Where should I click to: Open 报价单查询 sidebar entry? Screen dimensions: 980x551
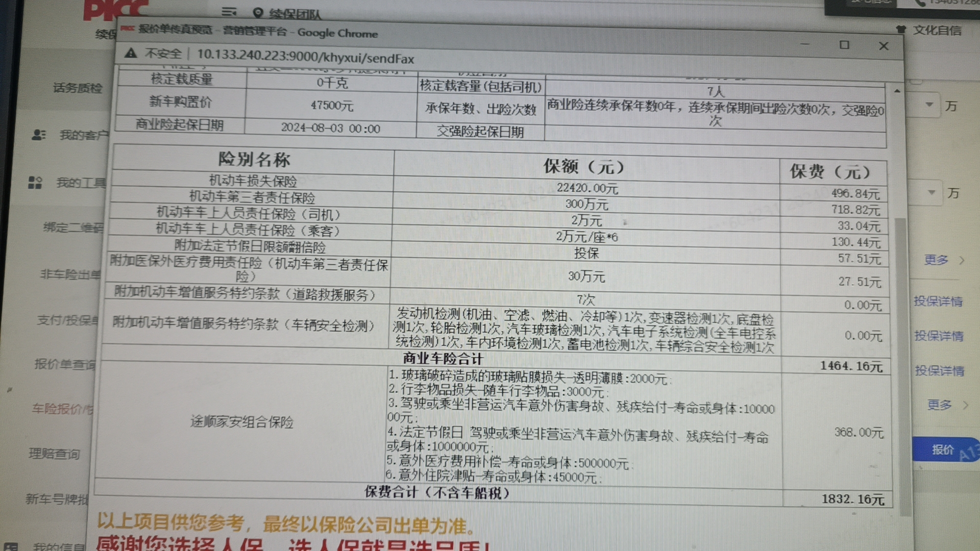65,364
